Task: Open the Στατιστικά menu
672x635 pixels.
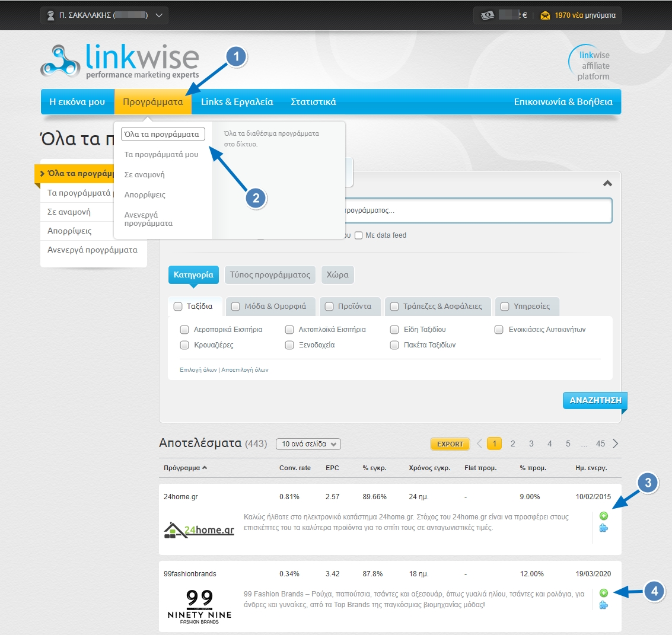Action: click(313, 102)
